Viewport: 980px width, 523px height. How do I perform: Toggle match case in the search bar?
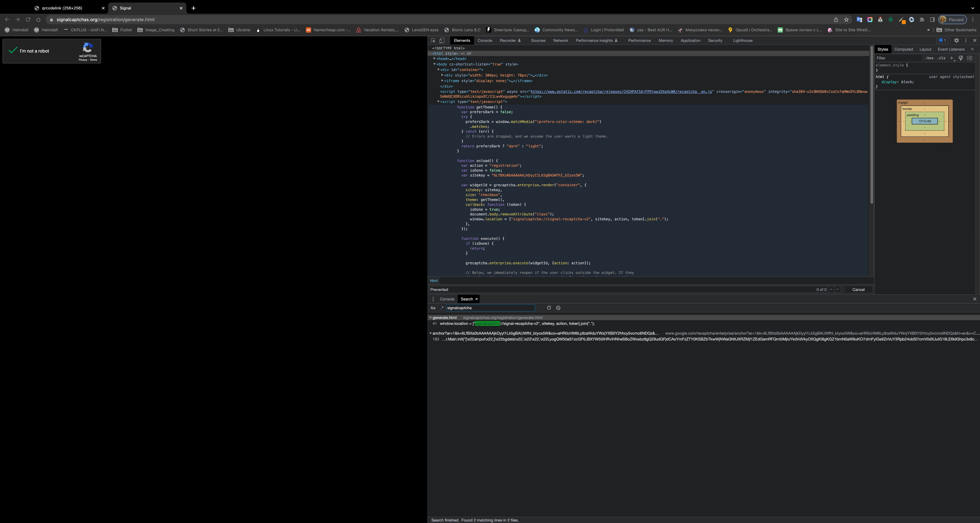tap(433, 308)
